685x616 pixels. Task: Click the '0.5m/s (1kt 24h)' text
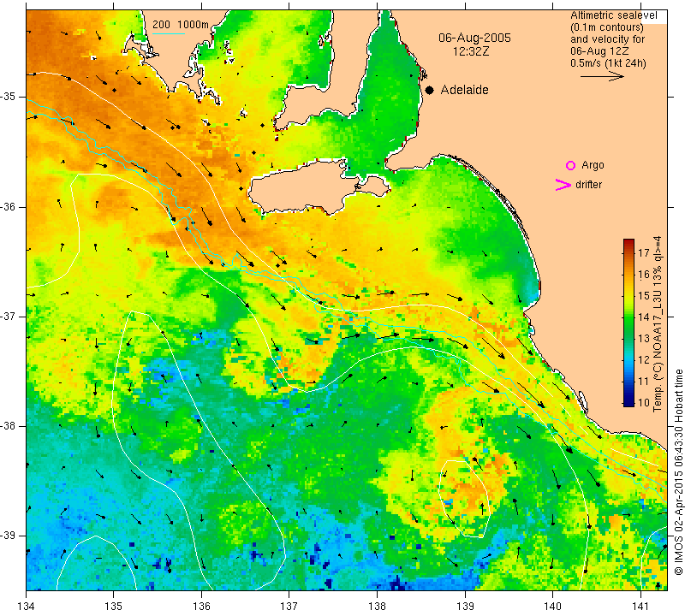608,63
